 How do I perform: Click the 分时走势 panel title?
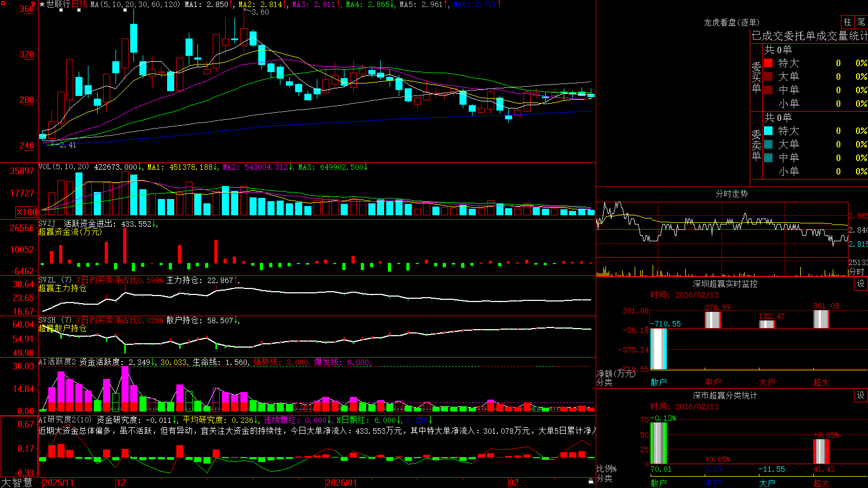(x=731, y=194)
